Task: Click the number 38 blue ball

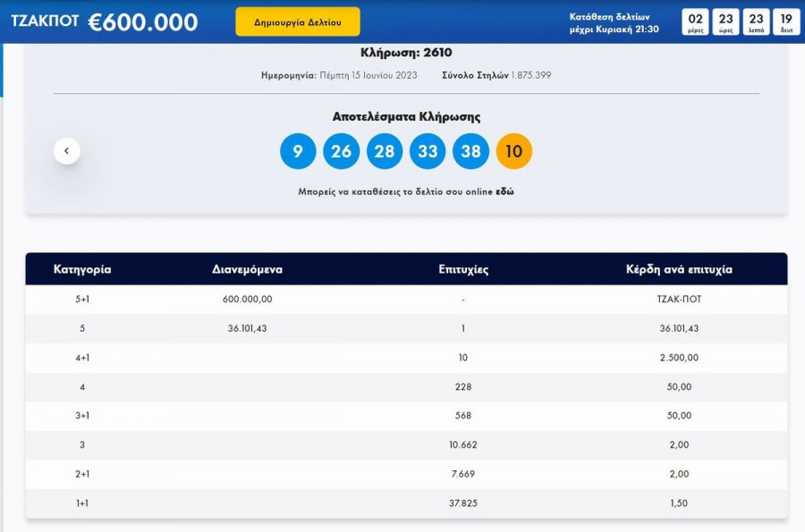Action: coord(470,151)
